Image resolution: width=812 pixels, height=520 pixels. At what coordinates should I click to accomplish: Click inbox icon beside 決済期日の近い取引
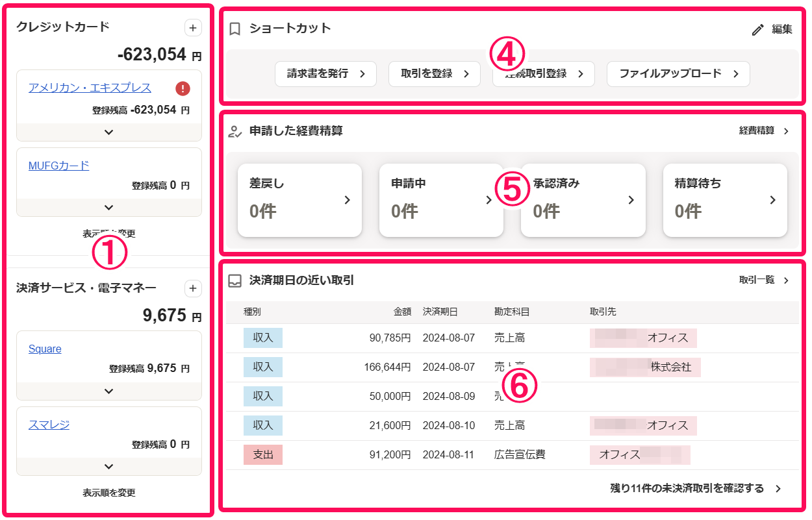pyautogui.click(x=235, y=281)
